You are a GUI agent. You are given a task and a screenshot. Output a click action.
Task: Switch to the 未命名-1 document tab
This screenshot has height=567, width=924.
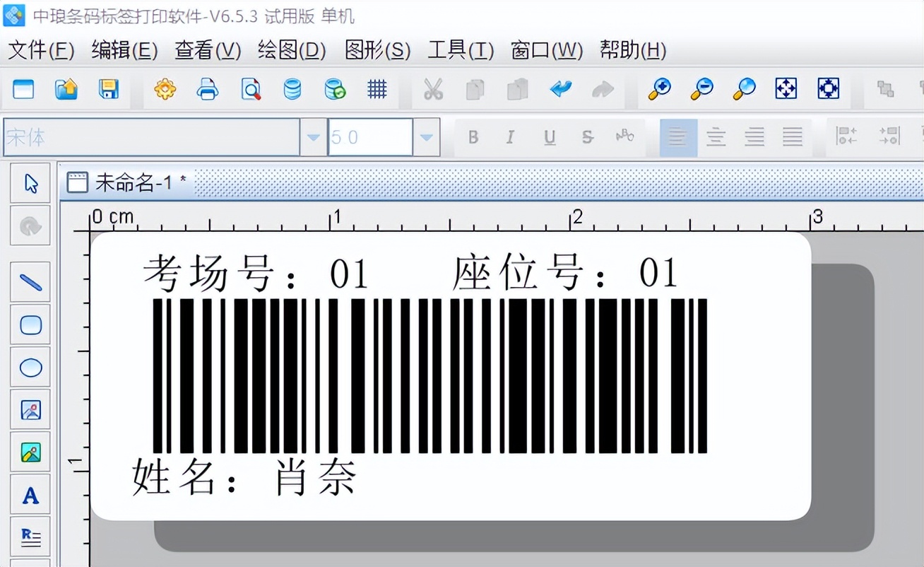pyautogui.click(x=128, y=182)
